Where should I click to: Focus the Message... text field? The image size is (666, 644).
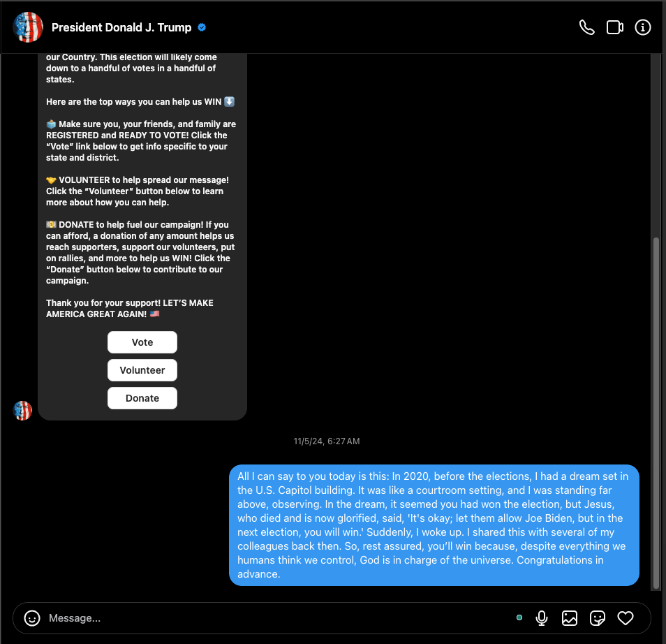pyautogui.click(x=276, y=617)
